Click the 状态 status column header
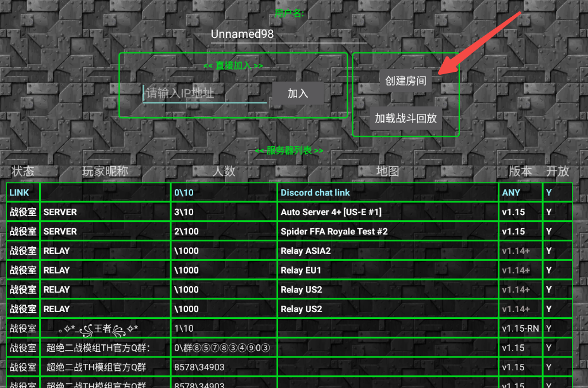This screenshot has height=388, width=588. (x=23, y=171)
